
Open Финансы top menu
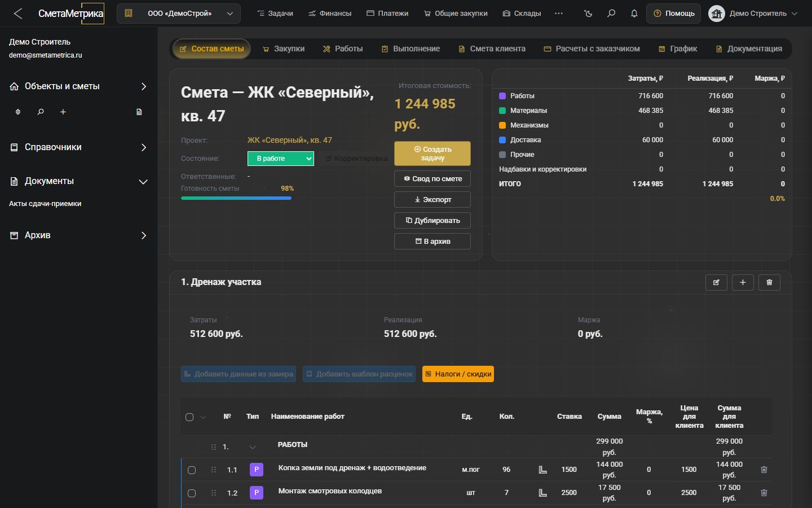click(x=330, y=14)
